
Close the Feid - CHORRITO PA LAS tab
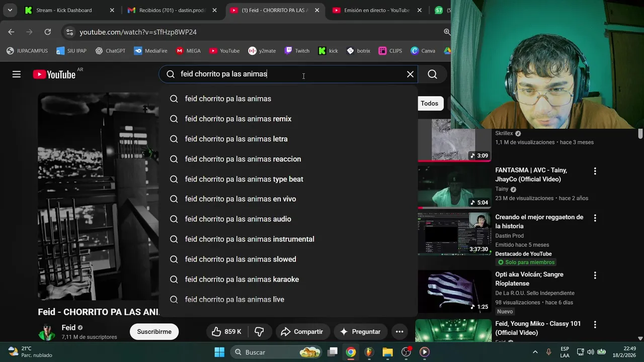[317, 10]
